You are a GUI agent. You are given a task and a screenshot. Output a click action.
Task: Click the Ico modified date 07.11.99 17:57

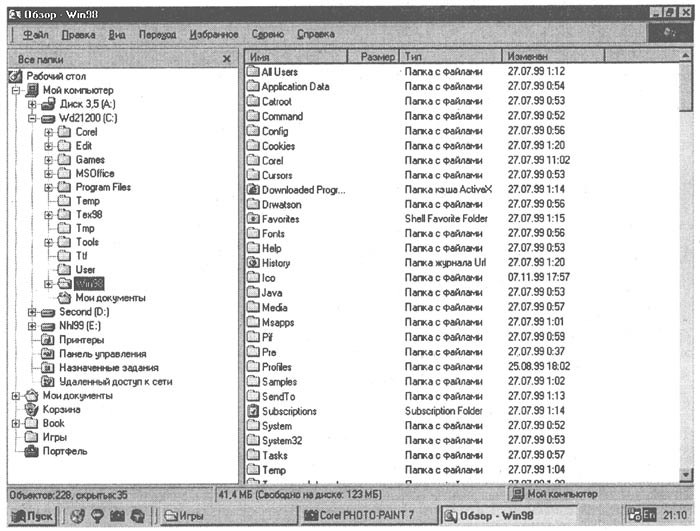(538, 277)
